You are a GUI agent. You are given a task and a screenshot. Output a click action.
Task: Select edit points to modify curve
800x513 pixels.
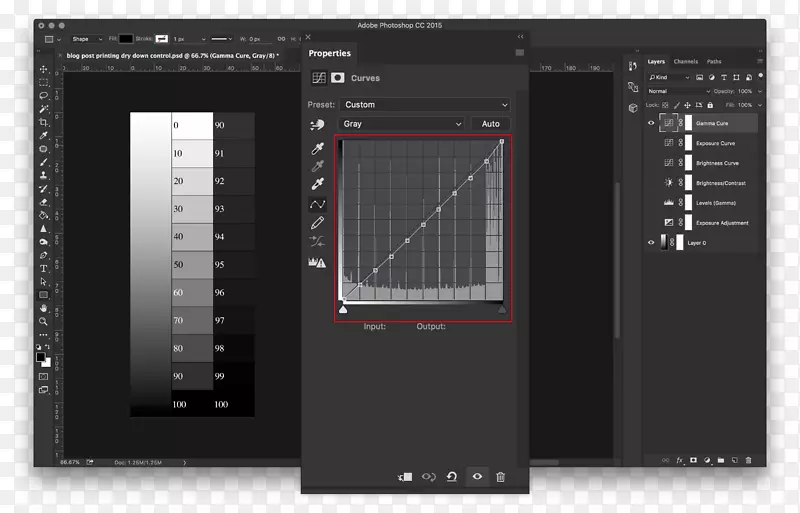point(317,204)
